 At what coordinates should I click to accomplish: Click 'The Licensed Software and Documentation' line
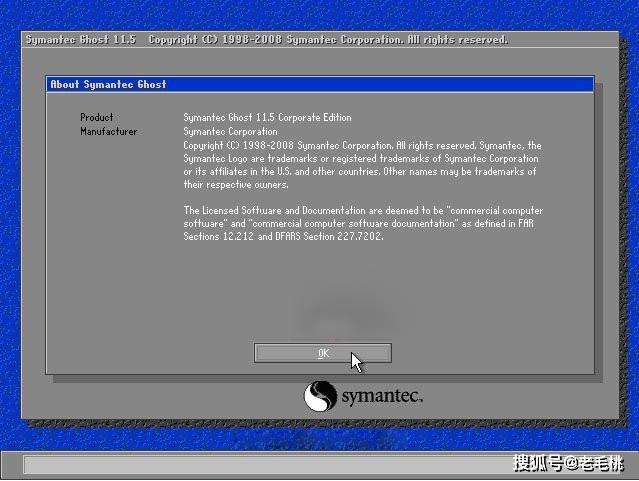point(363,210)
